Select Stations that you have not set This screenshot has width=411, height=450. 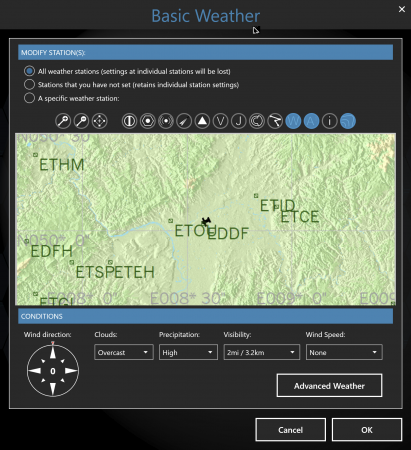[x=29, y=84]
